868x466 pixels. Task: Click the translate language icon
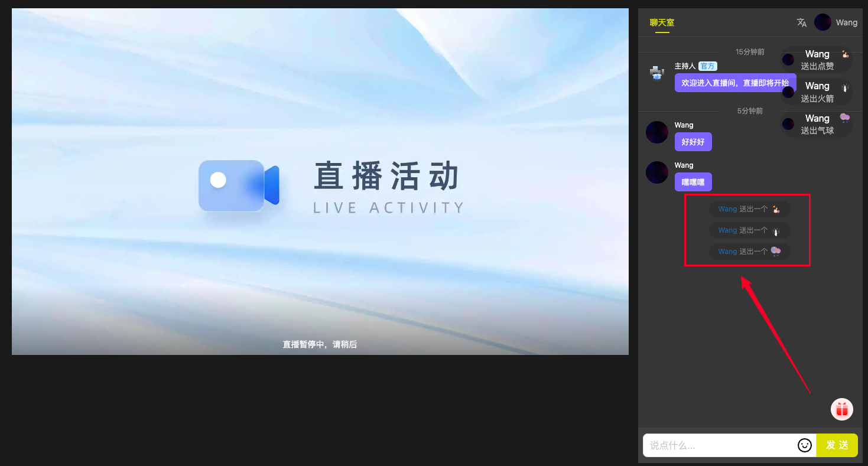[x=801, y=22]
